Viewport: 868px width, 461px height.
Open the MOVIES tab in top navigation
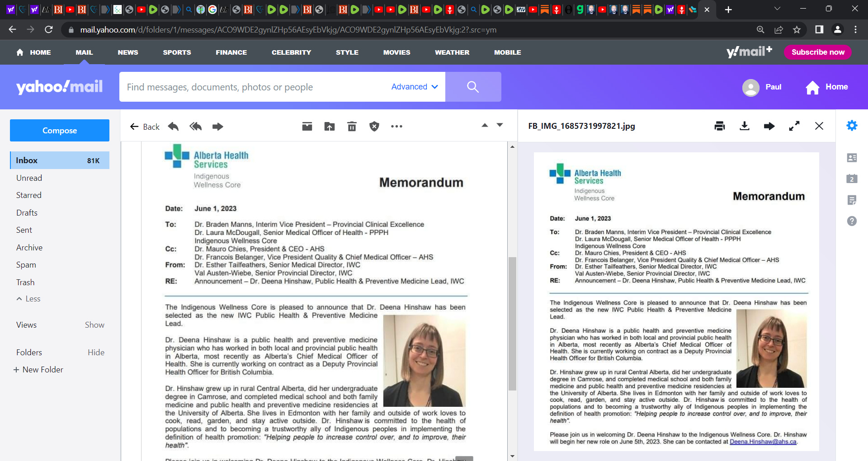(396, 52)
